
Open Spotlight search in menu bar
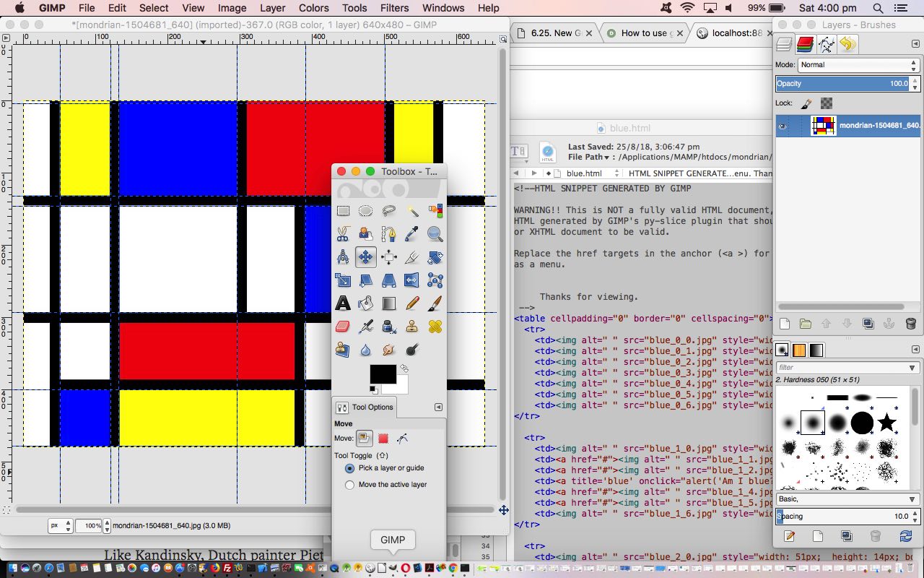(879, 8)
